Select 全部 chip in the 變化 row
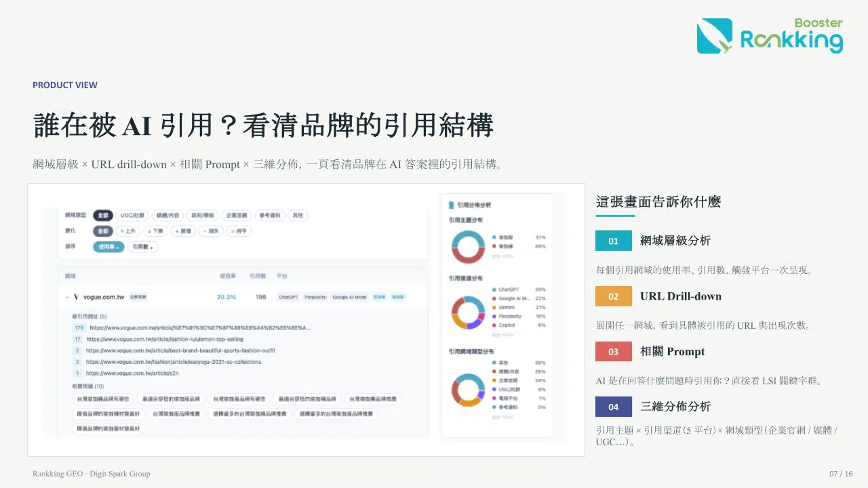The image size is (868, 488). coord(102,231)
